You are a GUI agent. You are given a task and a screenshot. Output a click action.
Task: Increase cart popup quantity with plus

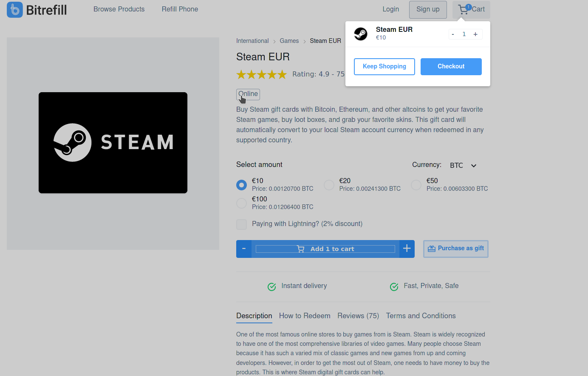pos(475,34)
